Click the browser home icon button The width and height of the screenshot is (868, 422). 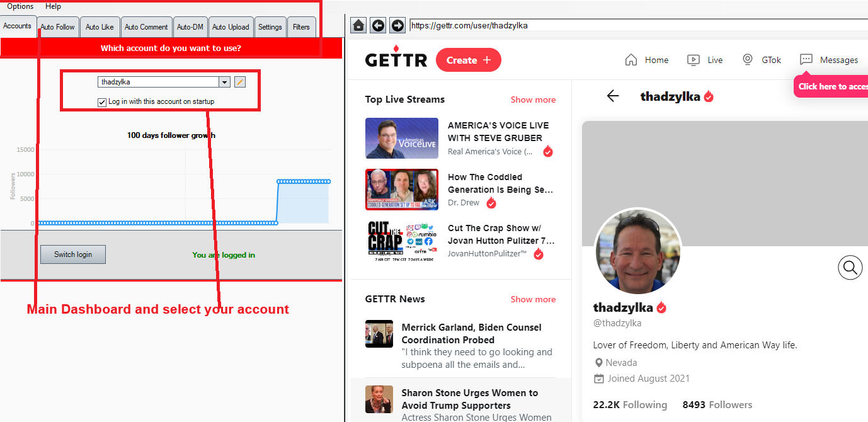pyautogui.click(x=358, y=25)
